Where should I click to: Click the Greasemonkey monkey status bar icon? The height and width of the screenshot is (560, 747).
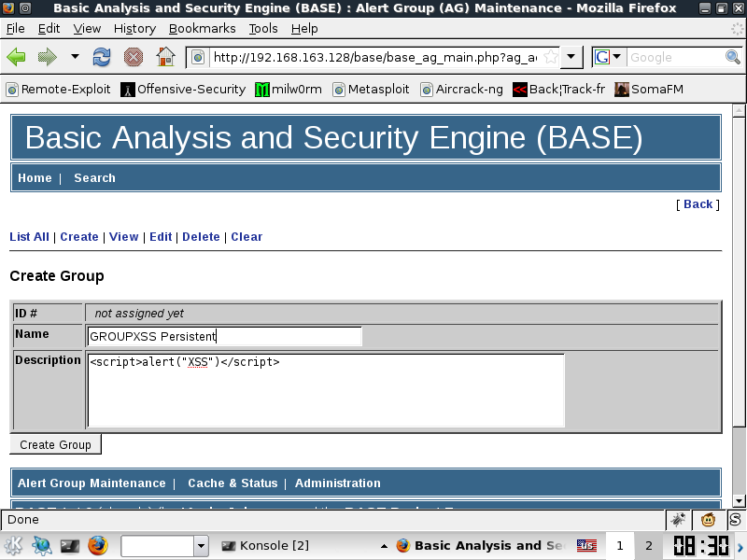(708, 520)
